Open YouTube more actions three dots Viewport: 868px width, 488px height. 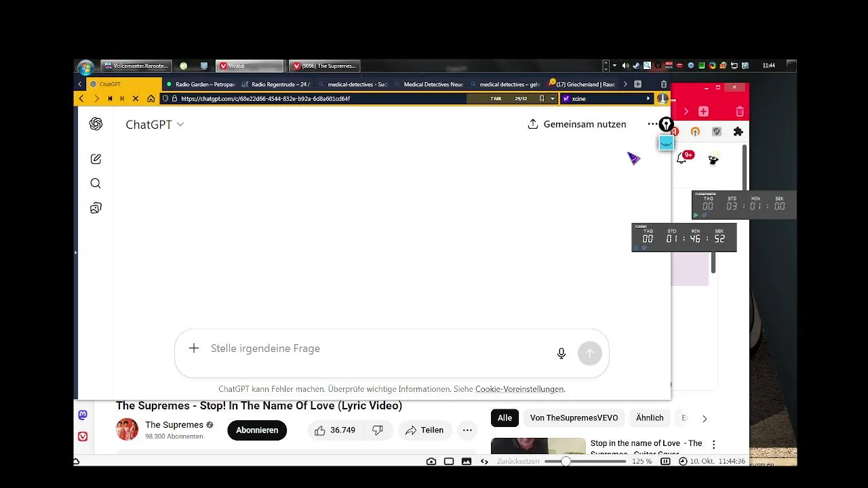tap(467, 430)
